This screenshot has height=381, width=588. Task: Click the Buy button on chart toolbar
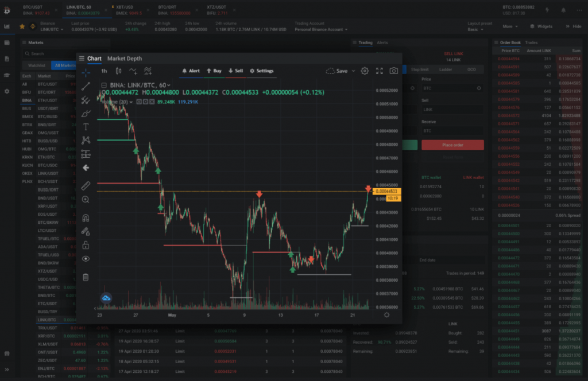[x=214, y=71]
